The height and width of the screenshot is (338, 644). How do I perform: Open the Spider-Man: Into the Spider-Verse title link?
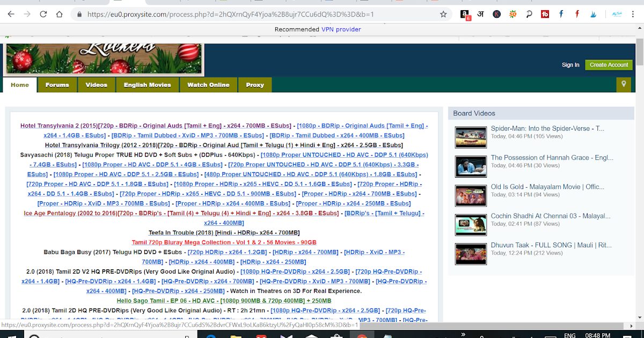(x=547, y=129)
